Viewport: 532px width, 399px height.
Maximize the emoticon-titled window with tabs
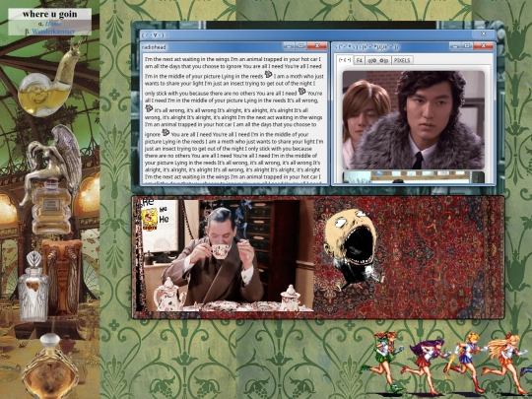pyautogui.click(x=467, y=45)
